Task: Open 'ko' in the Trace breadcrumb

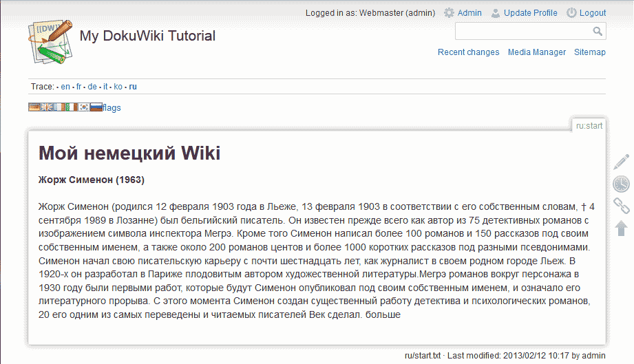Action: [x=118, y=87]
